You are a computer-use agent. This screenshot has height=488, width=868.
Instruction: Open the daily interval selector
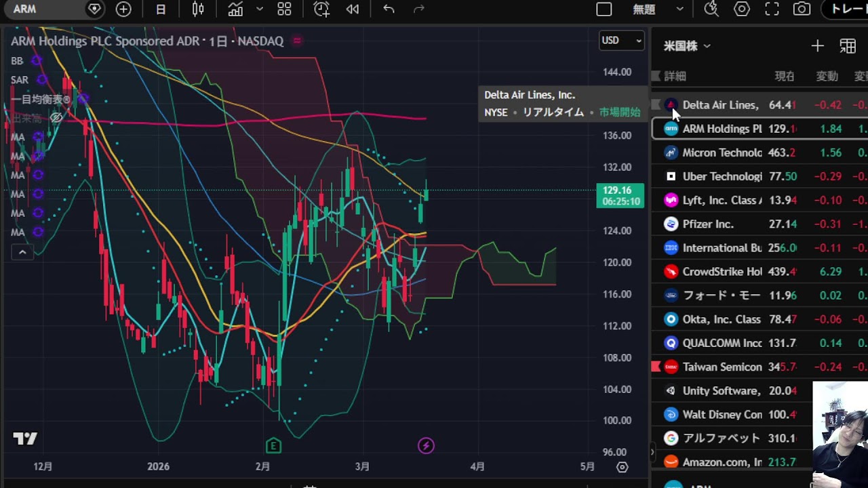(161, 9)
